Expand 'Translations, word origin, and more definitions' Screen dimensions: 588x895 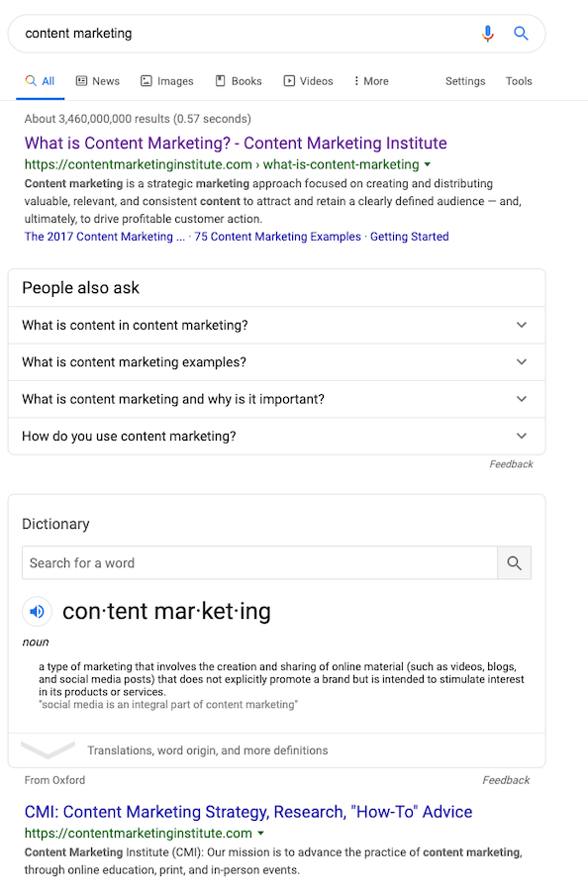49,749
